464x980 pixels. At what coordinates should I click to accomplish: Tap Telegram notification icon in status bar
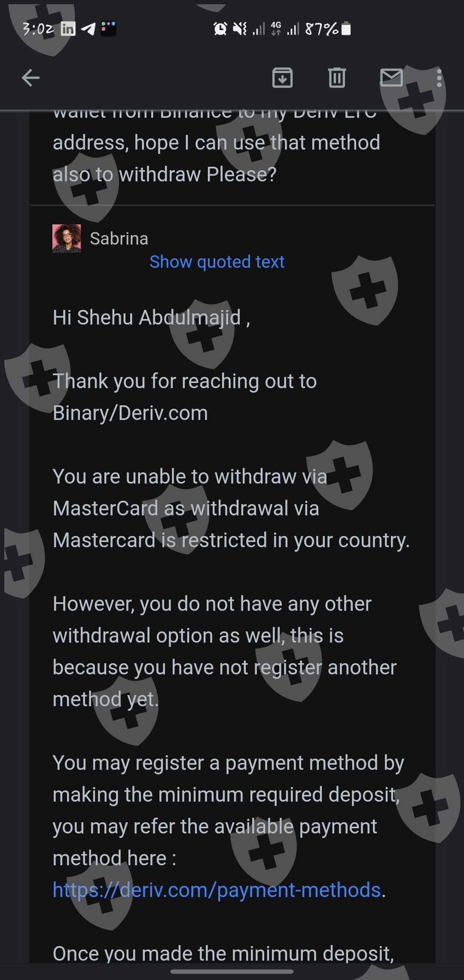tap(88, 29)
